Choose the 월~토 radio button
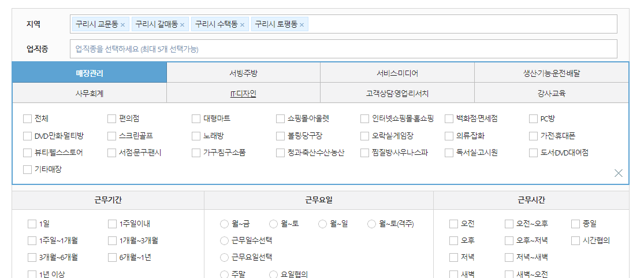644x278 pixels. tap(274, 224)
